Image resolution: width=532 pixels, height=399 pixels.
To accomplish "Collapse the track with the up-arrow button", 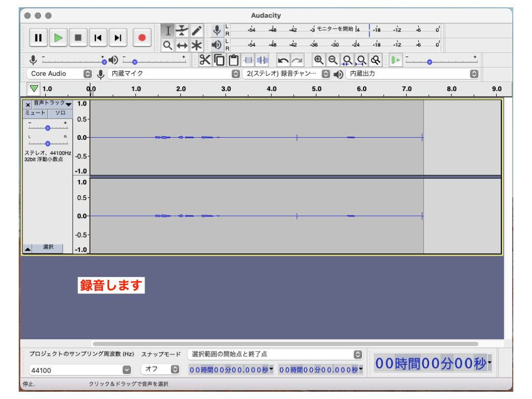I will [28, 249].
